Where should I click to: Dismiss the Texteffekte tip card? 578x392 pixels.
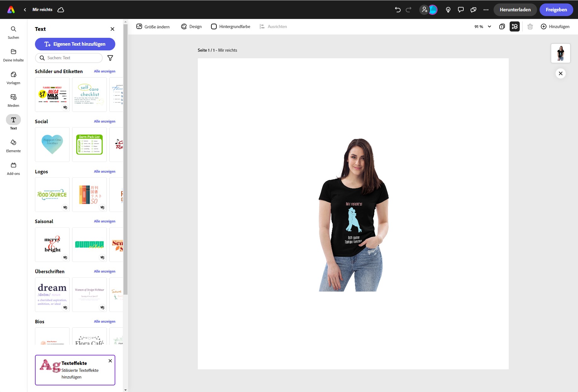(x=110, y=361)
